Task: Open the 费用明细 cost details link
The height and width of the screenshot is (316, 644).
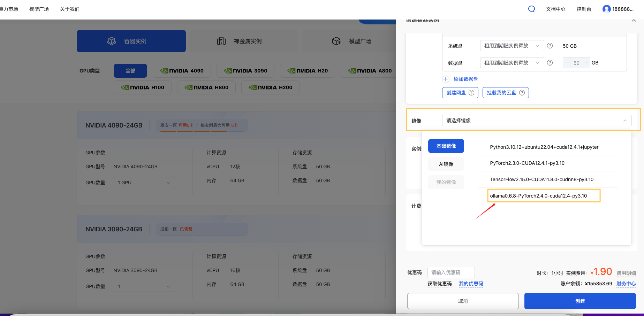Action: pyautogui.click(x=626, y=273)
